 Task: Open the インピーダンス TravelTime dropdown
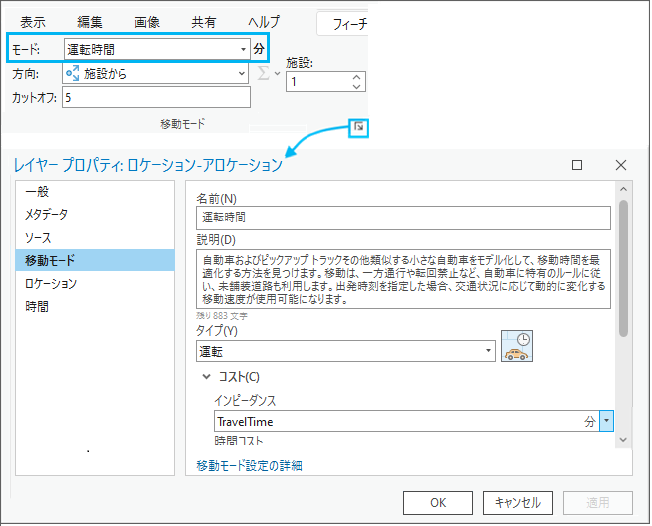tap(606, 422)
